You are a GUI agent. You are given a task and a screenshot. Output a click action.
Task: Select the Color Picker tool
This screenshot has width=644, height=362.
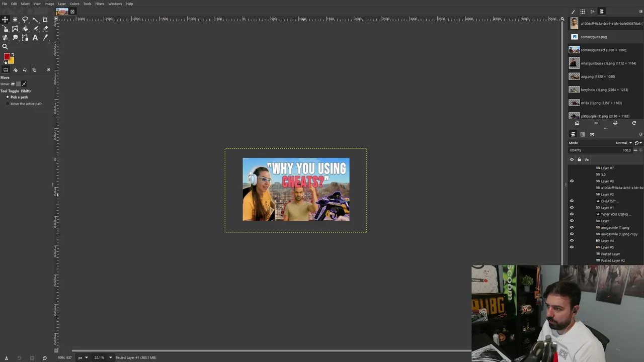point(45,38)
